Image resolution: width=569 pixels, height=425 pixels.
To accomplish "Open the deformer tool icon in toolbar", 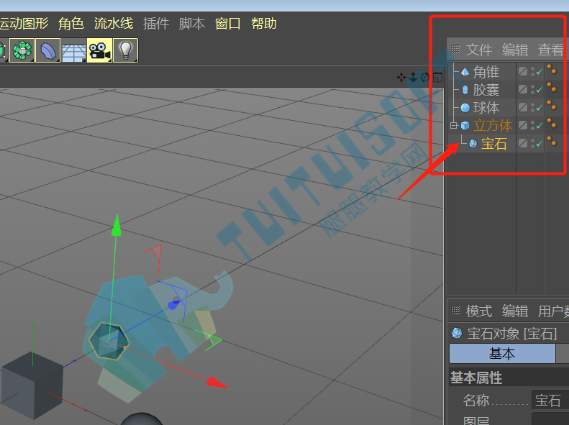I will (x=48, y=50).
